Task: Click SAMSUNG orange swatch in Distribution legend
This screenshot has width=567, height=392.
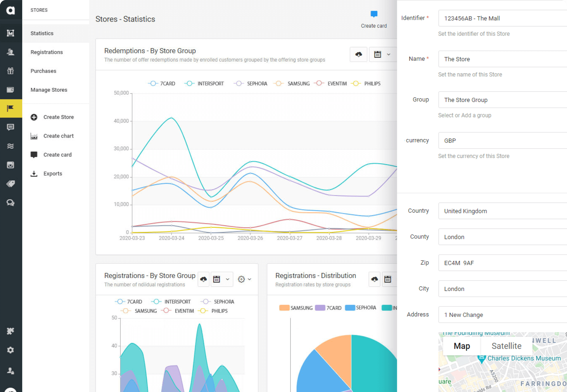Action: pyautogui.click(x=284, y=308)
